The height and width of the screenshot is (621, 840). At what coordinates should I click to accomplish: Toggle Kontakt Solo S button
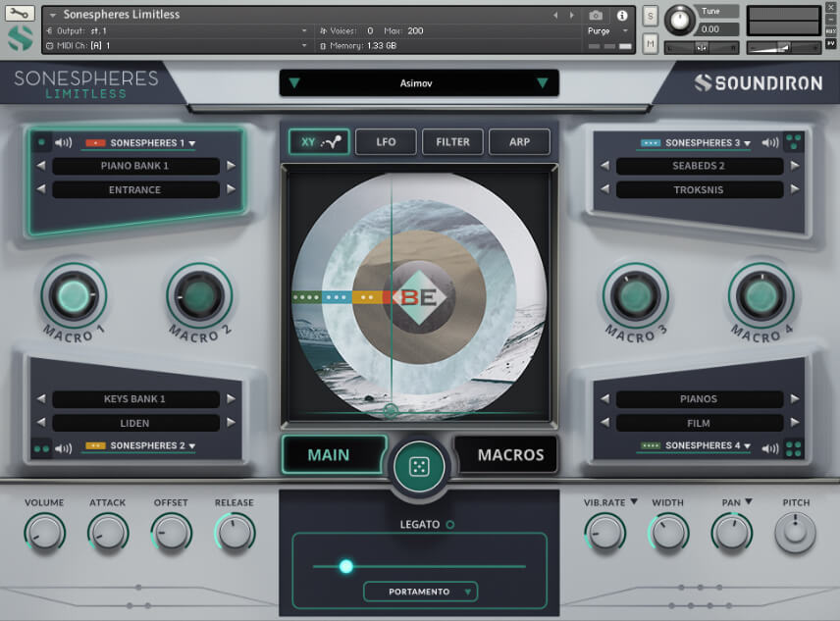click(651, 16)
